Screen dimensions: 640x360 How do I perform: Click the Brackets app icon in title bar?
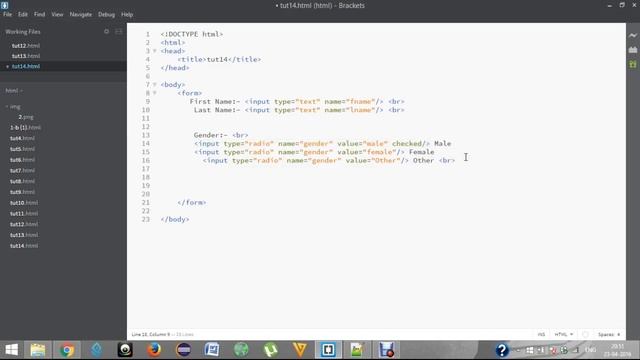coord(4,5)
